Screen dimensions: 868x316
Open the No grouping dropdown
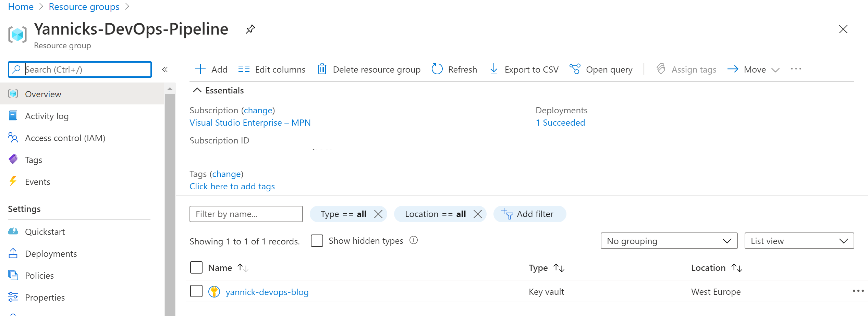(x=669, y=241)
